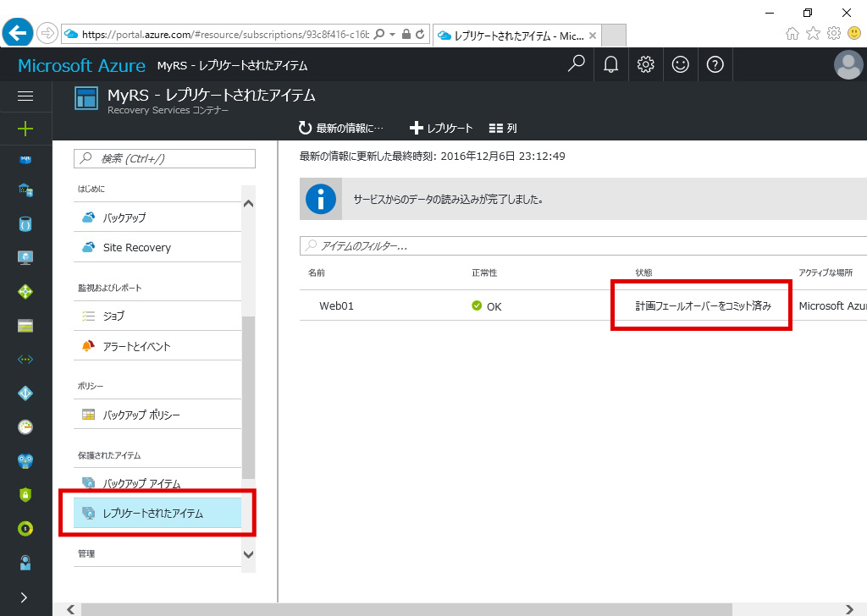The width and height of the screenshot is (867, 616).
Task: Focus the アイテムのフィルター filter field
Action: pos(583,246)
